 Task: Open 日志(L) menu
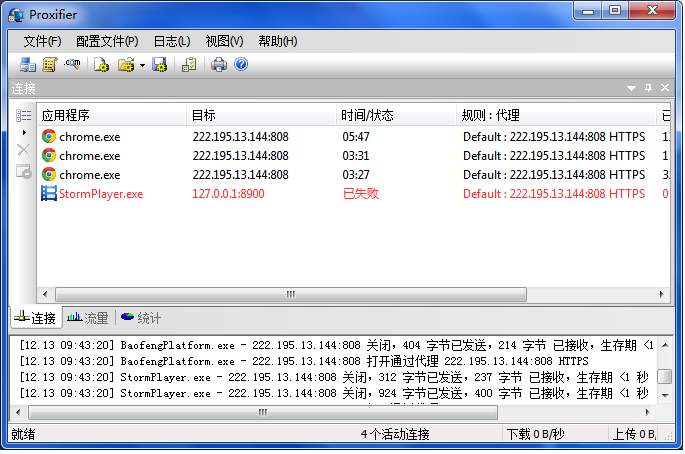tap(172, 41)
